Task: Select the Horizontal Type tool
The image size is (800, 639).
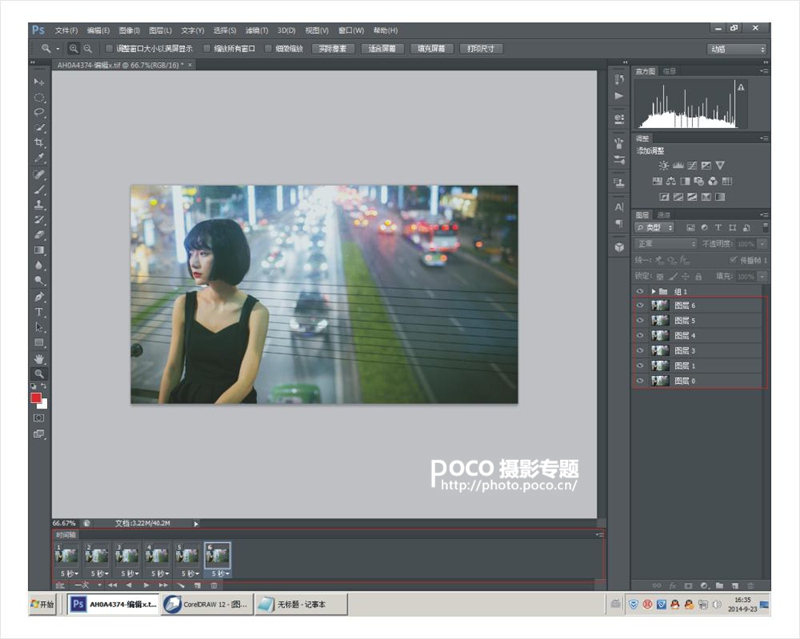Action: tap(39, 312)
